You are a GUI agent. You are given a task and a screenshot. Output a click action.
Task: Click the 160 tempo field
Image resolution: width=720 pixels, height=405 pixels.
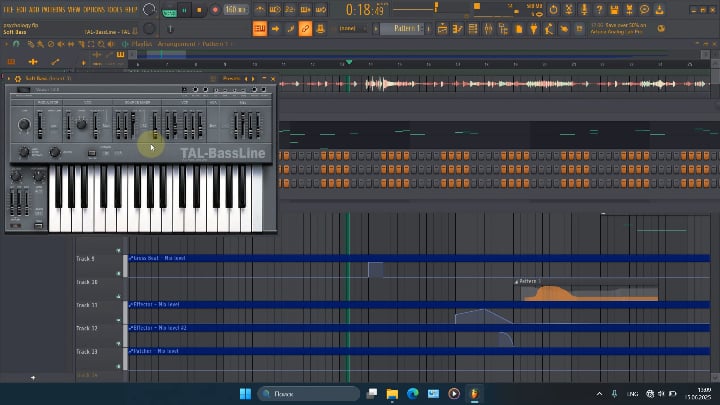[236, 10]
